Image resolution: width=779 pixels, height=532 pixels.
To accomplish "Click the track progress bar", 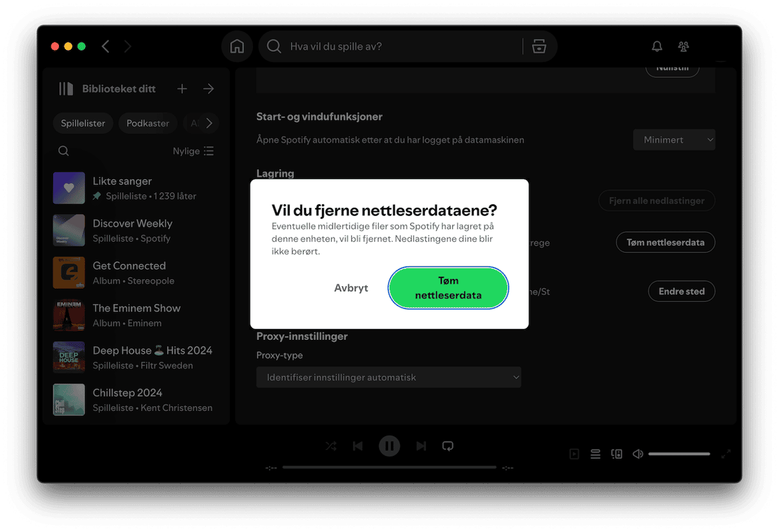I will point(389,467).
